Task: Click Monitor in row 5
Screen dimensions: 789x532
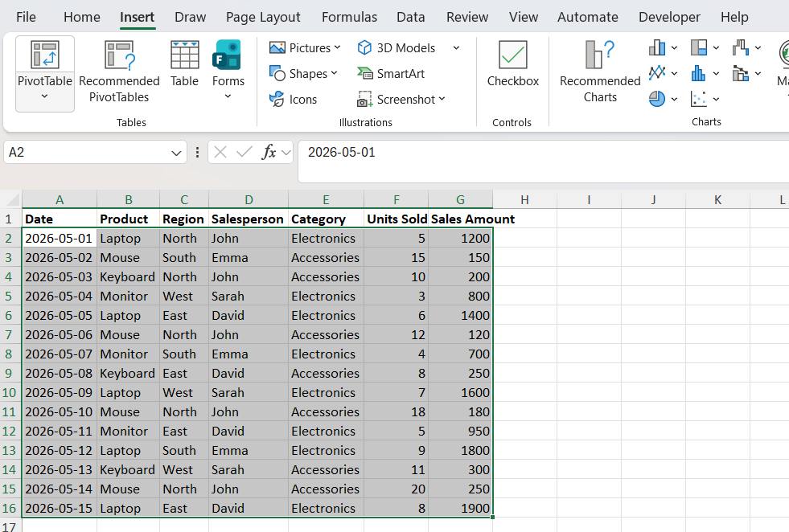Action: 129,297
